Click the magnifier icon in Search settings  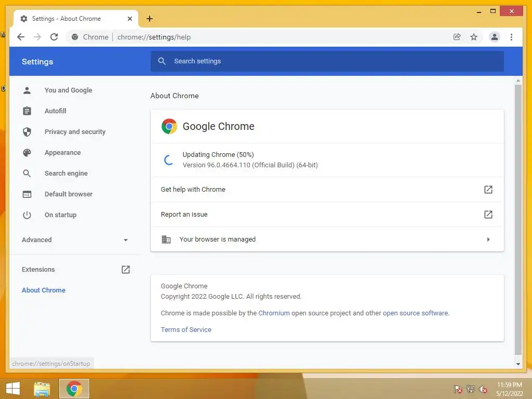(x=162, y=61)
